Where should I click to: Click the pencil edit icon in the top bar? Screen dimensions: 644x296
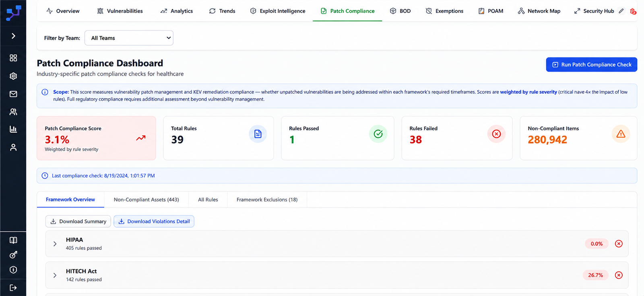pyautogui.click(x=621, y=11)
